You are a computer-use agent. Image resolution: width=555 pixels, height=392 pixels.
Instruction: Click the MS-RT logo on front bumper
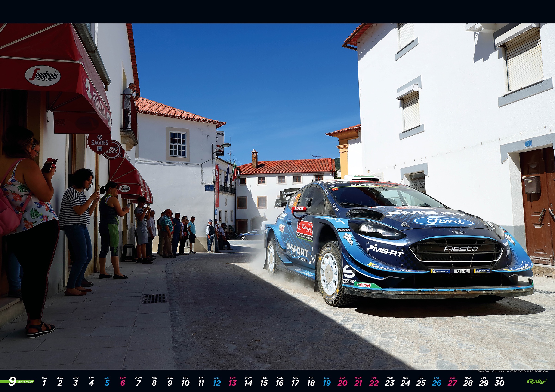coord(385,250)
